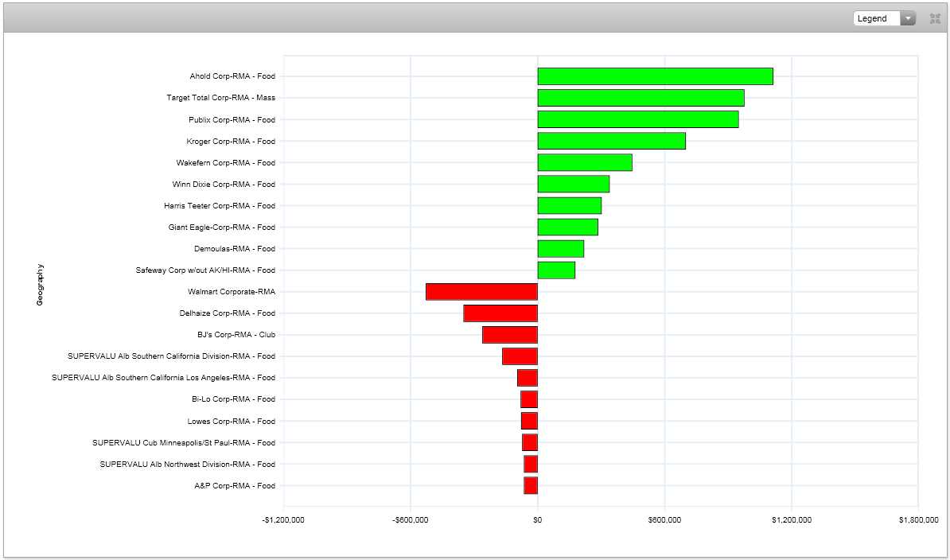Click the Geography axis title

click(x=40, y=285)
